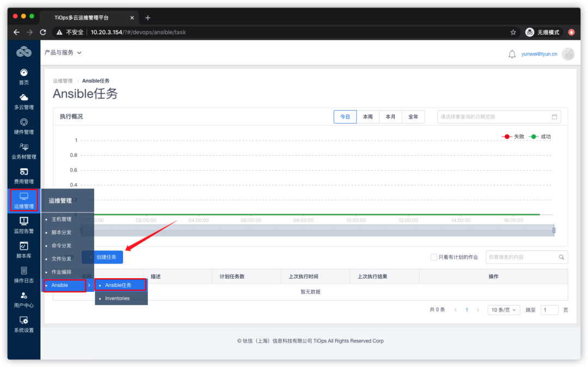Switch to the 本周 time range tab
The width and height of the screenshot is (588, 367).
[x=367, y=117]
